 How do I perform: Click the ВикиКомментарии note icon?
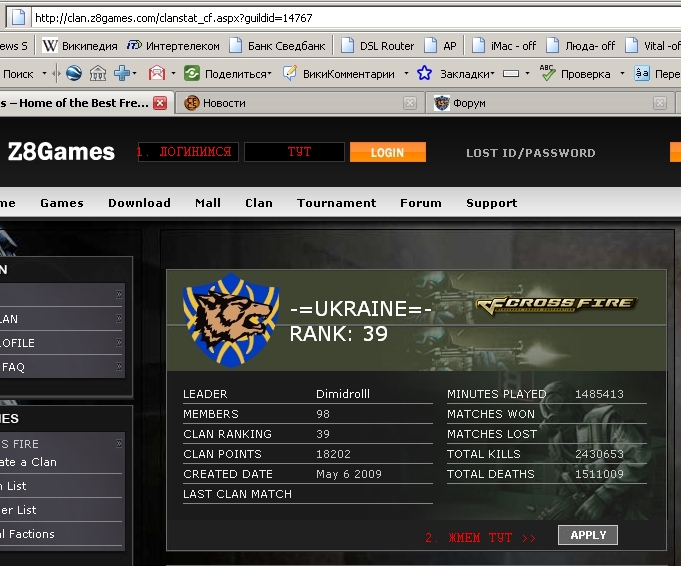pyautogui.click(x=290, y=73)
